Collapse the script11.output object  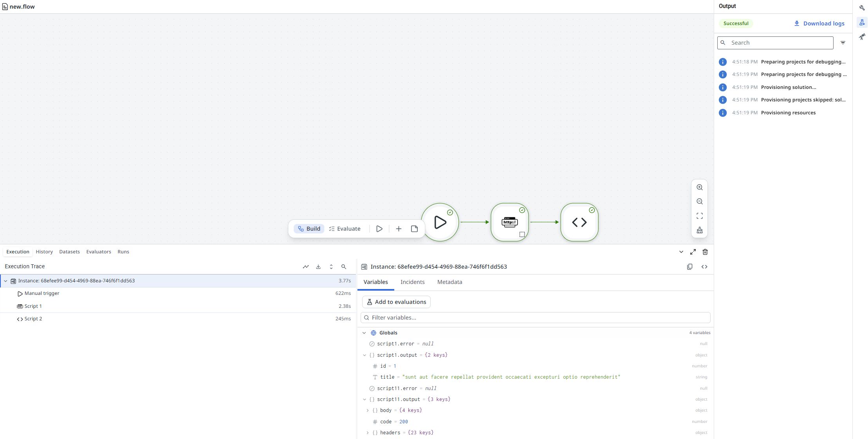pyautogui.click(x=365, y=399)
